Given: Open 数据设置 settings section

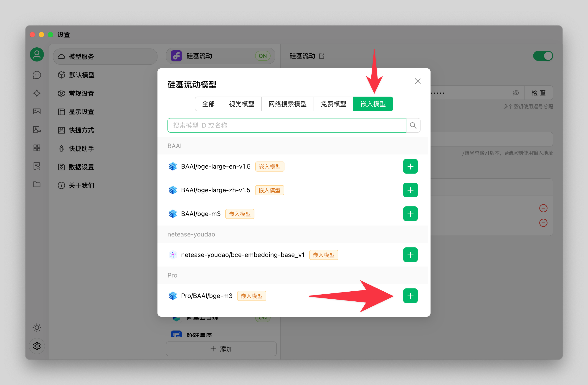Looking at the screenshot, I should (x=105, y=167).
